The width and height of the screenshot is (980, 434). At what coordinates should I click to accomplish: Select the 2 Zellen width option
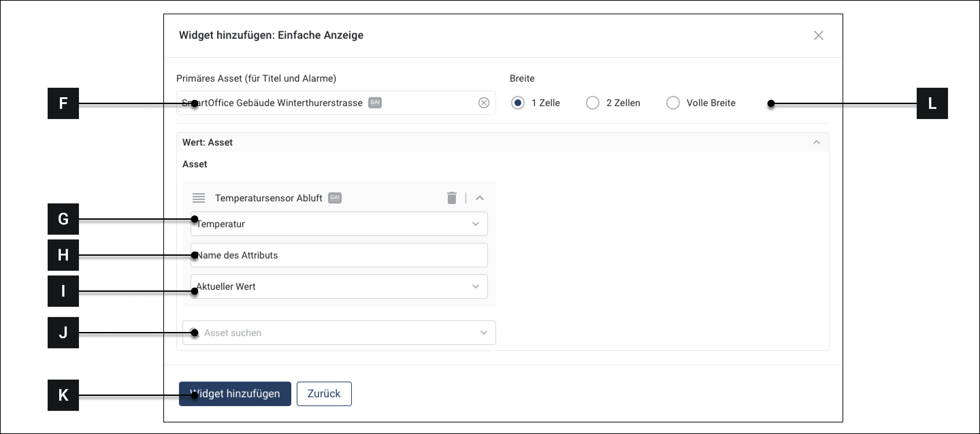pos(592,103)
